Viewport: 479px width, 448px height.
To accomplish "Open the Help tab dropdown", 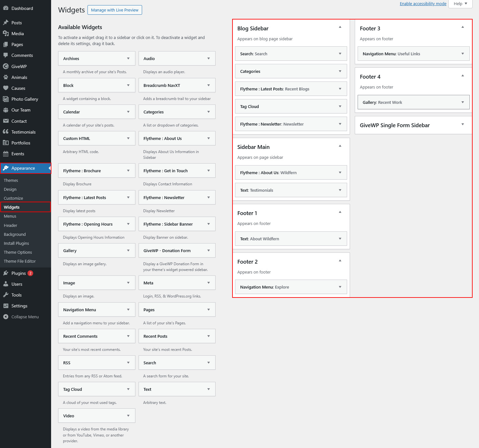I will [460, 4].
